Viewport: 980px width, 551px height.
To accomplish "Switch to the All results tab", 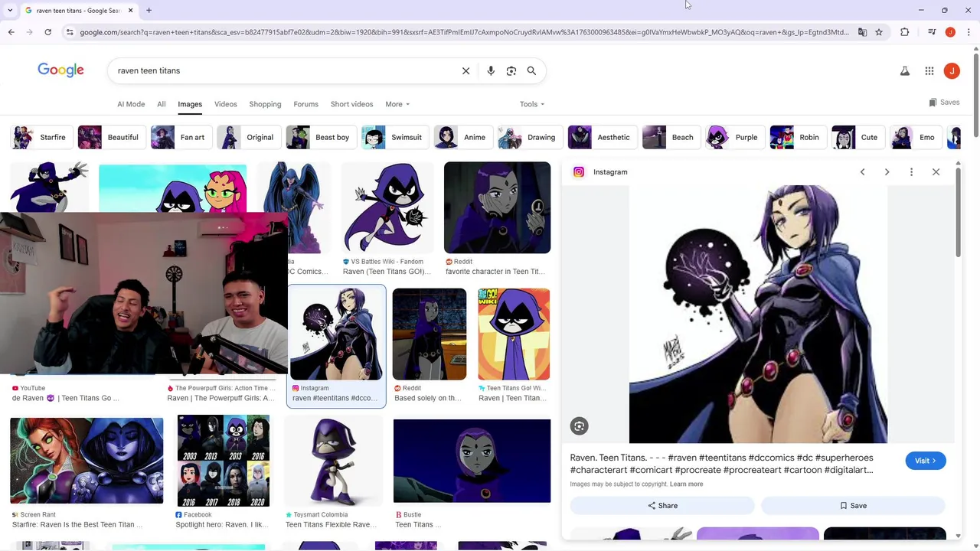I will (x=161, y=104).
